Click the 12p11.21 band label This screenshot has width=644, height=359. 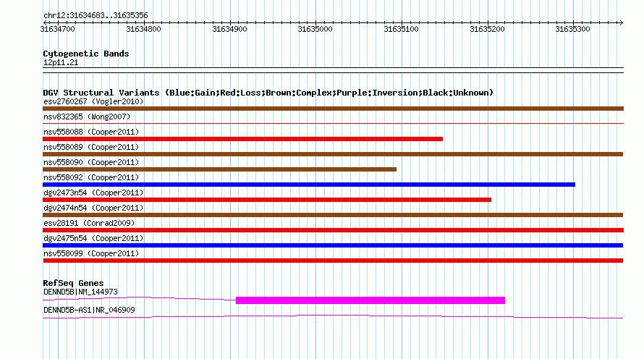pos(61,62)
